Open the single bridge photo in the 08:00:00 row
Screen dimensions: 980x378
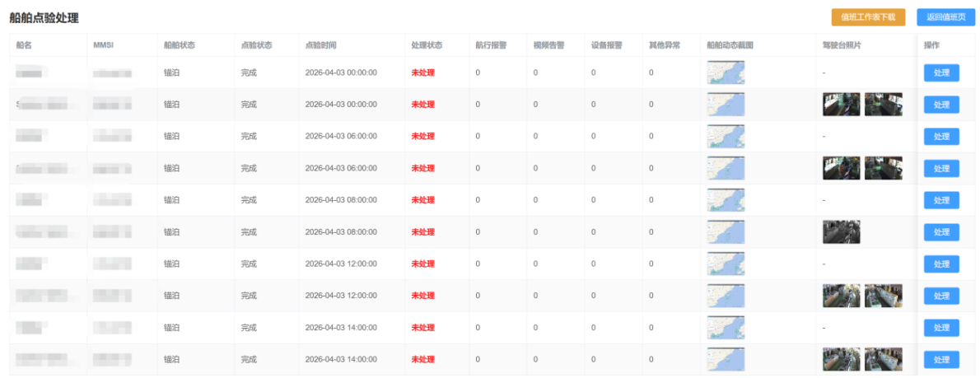tap(841, 232)
